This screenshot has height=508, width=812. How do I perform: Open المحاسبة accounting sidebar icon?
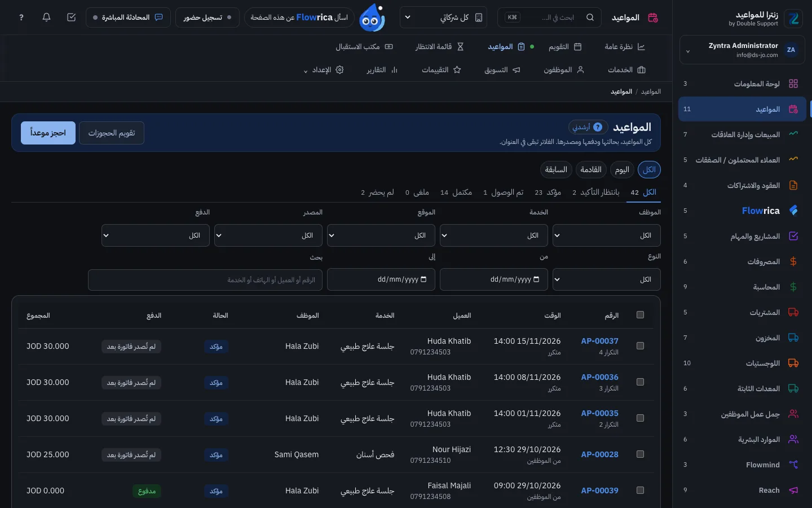point(793,287)
